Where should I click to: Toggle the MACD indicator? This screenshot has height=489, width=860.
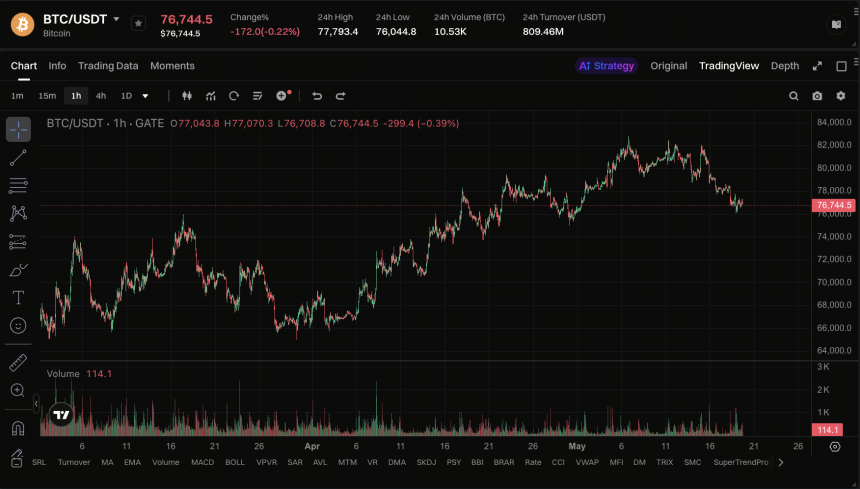click(x=202, y=462)
